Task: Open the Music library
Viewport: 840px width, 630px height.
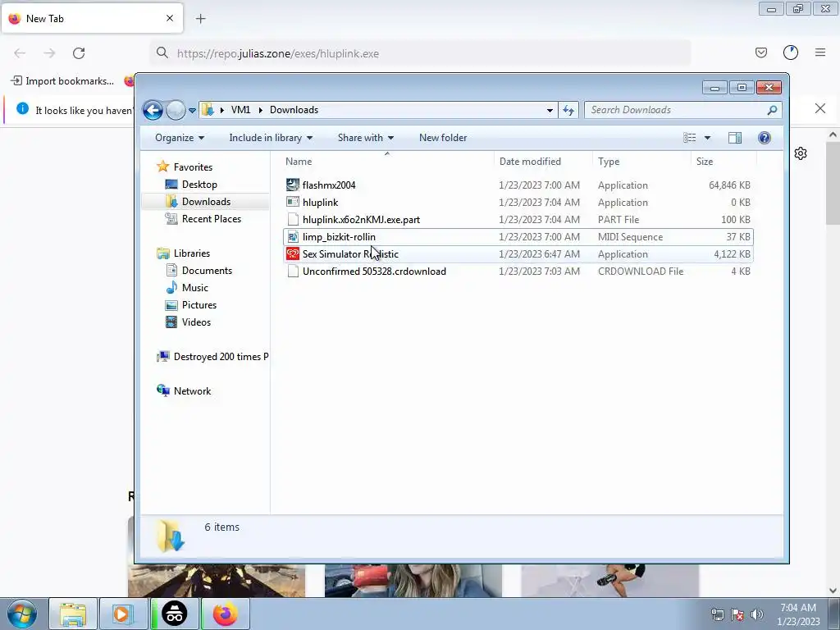Action: [194, 288]
